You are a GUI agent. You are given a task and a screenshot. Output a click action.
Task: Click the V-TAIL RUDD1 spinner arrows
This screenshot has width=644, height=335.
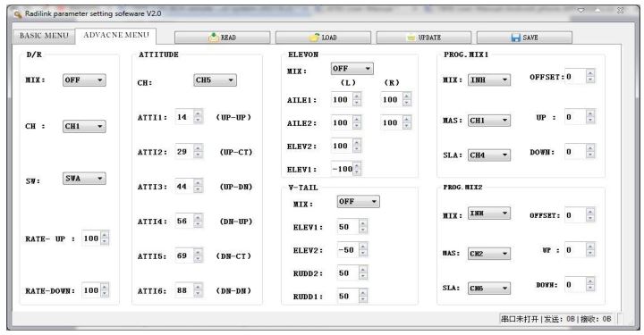pos(363,296)
